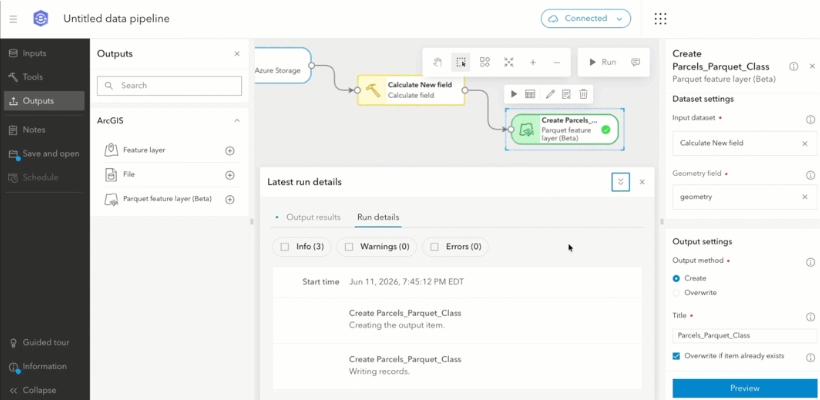
Task: Click info icon next to Geometry field
Action: click(x=811, y=175)
